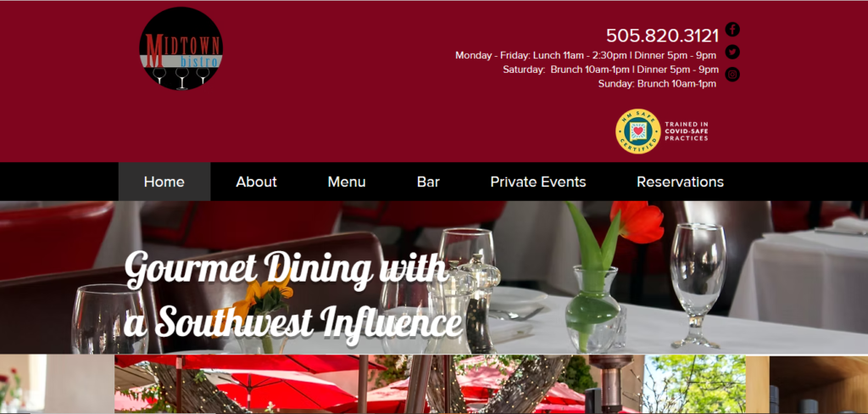The image size is (868, 414).
Task: Click the Midtown Bistro circular logo
Action: (x=181, y=48)
